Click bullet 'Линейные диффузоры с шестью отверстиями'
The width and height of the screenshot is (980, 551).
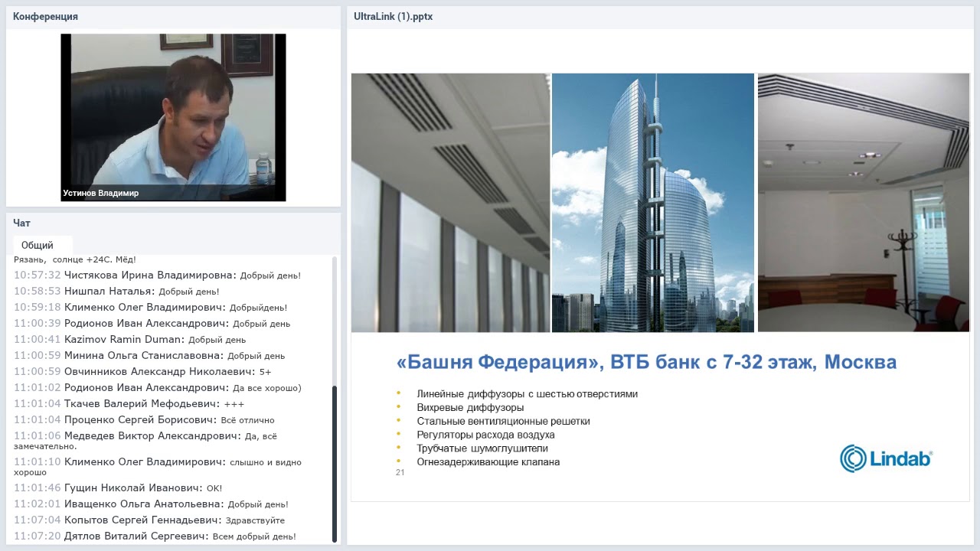[x=527, y=394]
